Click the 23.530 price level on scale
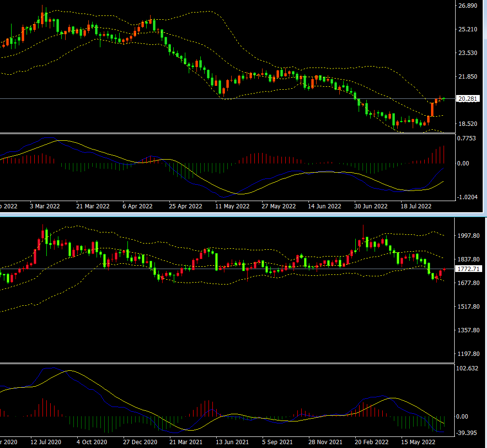The image size is (487, 448). (468, 53)
